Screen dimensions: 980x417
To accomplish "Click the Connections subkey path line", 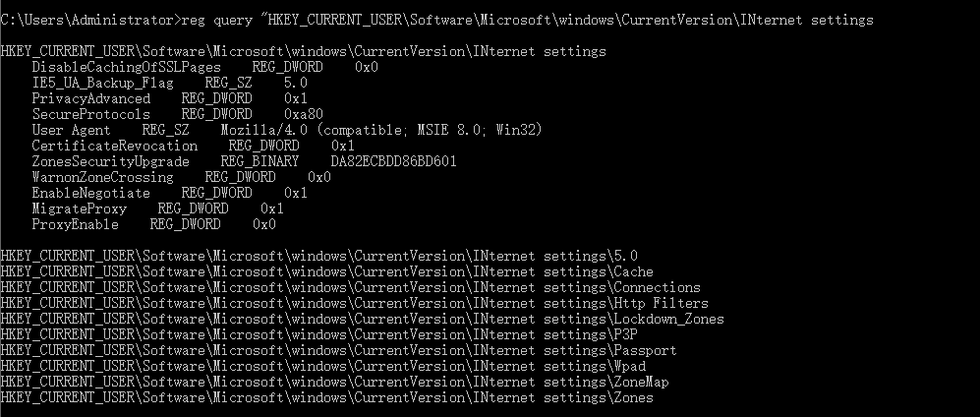I will coord(350,287).
